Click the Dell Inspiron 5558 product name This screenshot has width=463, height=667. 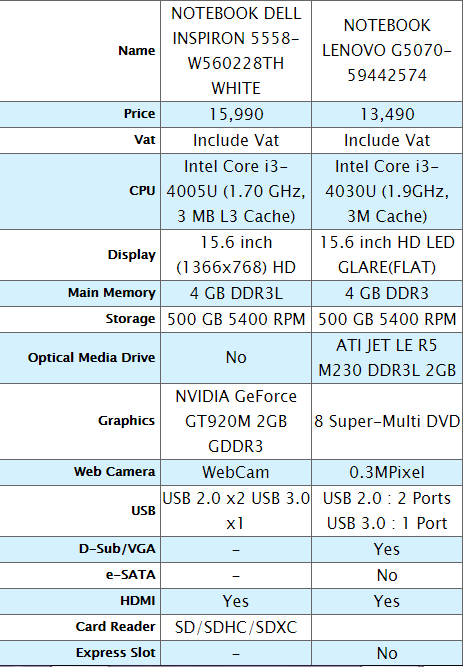pos(236,51)
